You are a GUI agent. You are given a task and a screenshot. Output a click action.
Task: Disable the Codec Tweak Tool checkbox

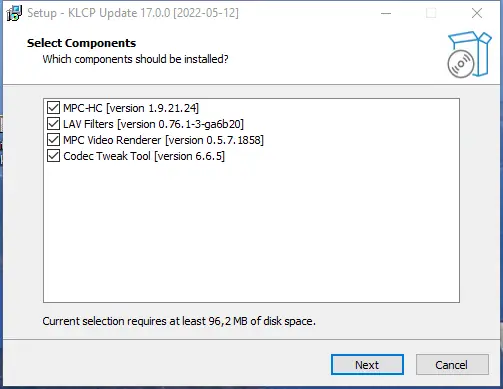[x=53, y=156]
